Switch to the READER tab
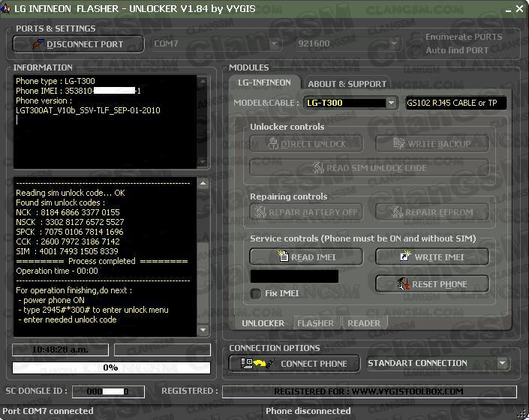The image size is (529, 420). 364,323
